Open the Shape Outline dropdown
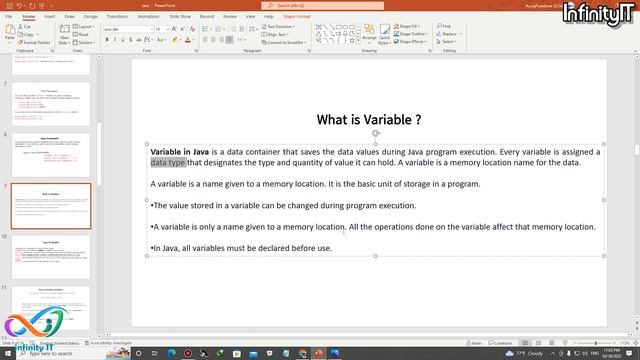This screenshot has height=360, width=640. (x=411, y=34)
